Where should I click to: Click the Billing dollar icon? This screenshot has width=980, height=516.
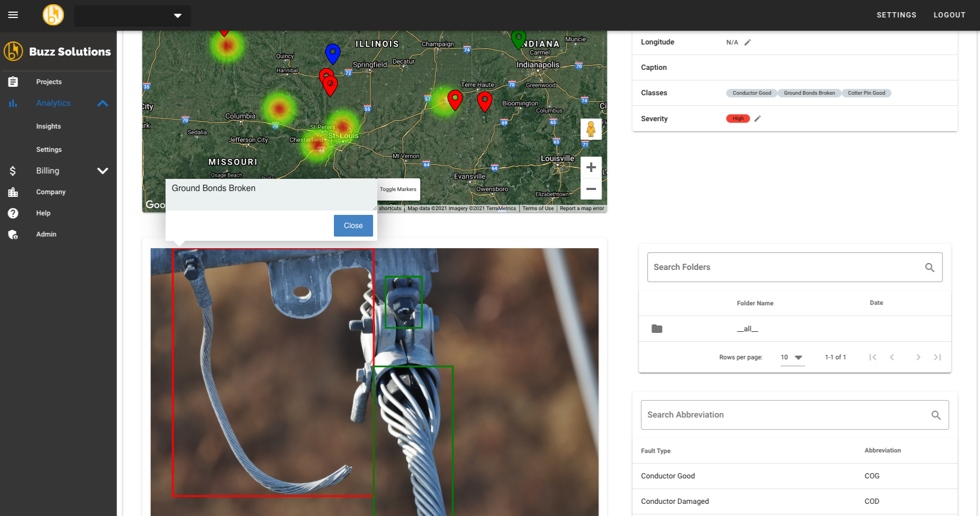[x=13, y=171]
